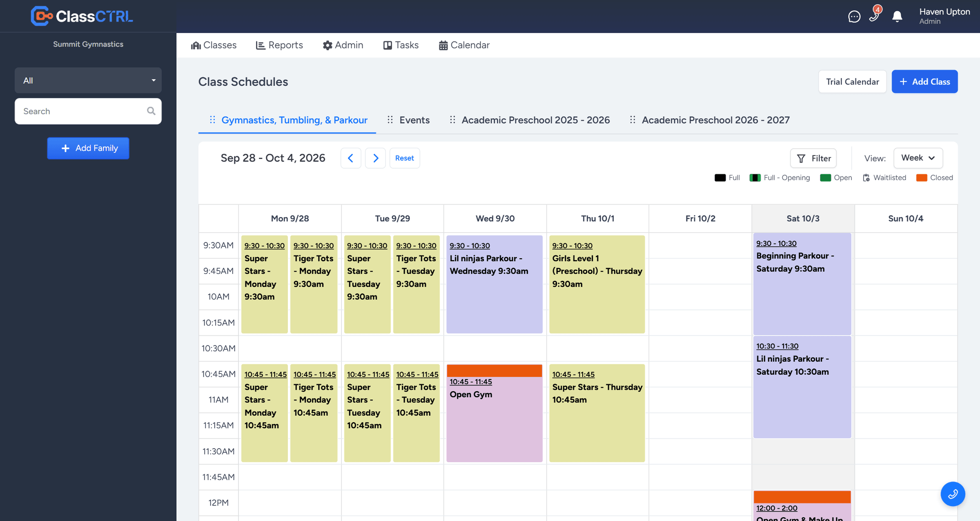Open the Reports menu
Image resolution: width=980 pixels, height=521 pixels.
[279, 45]
